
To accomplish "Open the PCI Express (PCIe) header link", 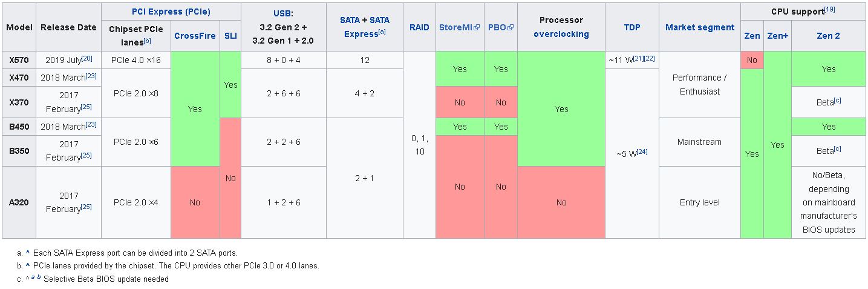I will tap(171, 12).
